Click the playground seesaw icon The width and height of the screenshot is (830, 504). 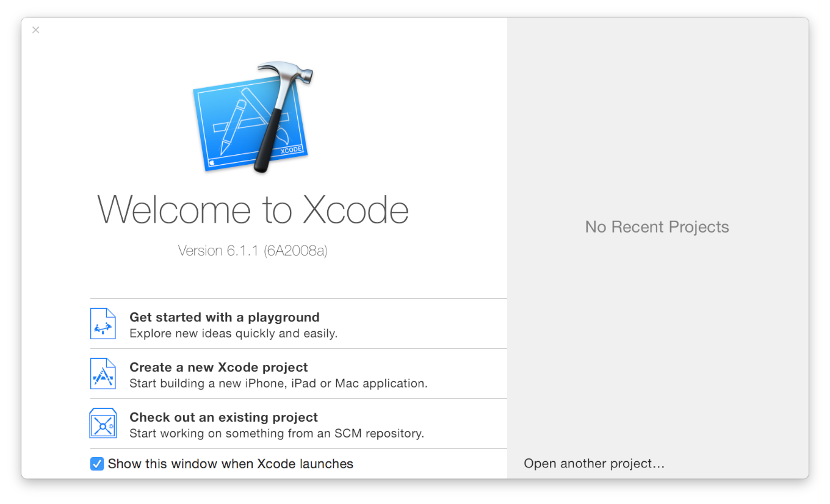103,324
